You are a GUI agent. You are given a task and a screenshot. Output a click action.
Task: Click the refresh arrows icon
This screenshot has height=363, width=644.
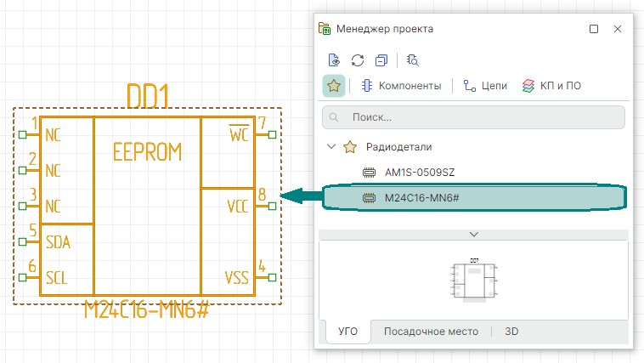pyautogui.click(x=358, y=60)
